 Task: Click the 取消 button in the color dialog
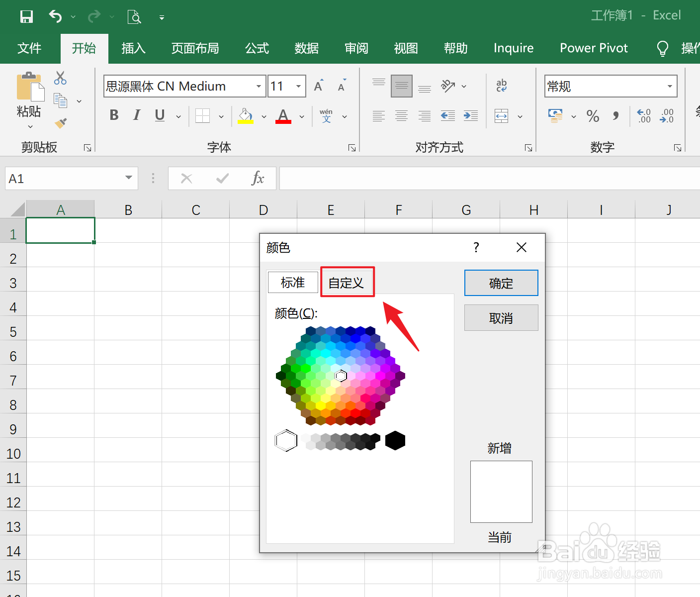[501, 317]
